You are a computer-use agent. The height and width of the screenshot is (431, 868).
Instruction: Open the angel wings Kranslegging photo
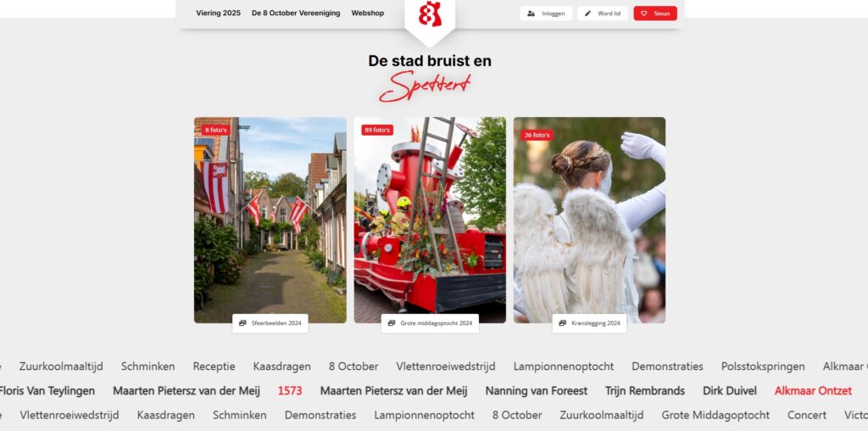coord(589,220)
